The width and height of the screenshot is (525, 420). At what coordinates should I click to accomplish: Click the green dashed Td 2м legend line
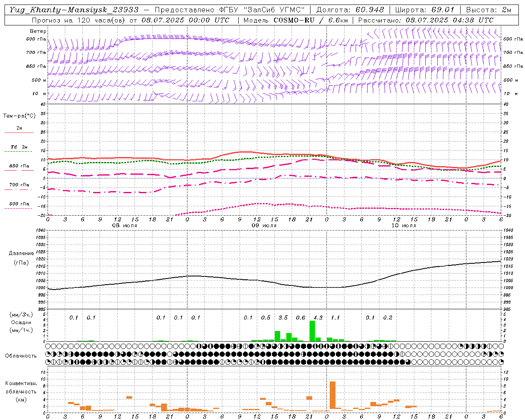click(x=19, y=151)
